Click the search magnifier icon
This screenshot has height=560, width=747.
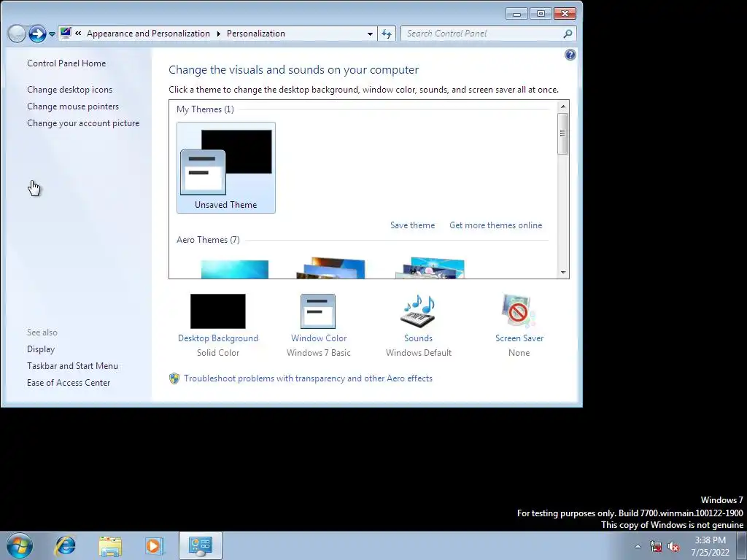pyautogui.click(x=568, y=34)
